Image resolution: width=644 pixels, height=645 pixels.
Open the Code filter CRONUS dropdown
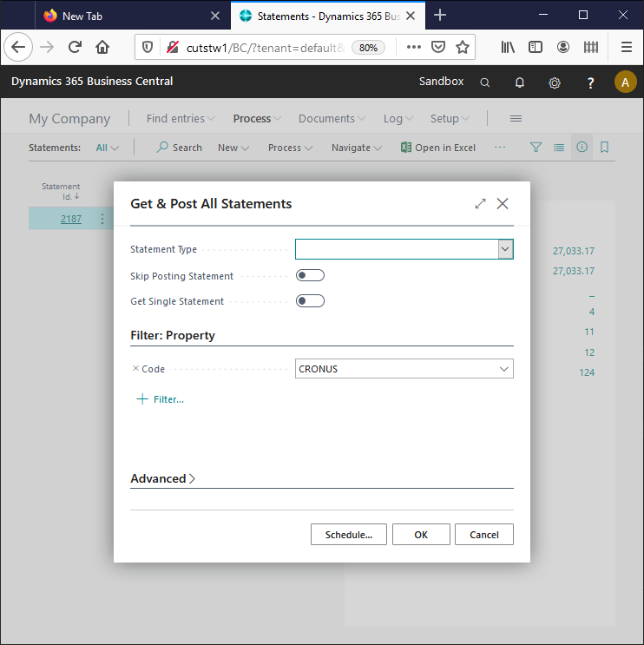(504, 369)
